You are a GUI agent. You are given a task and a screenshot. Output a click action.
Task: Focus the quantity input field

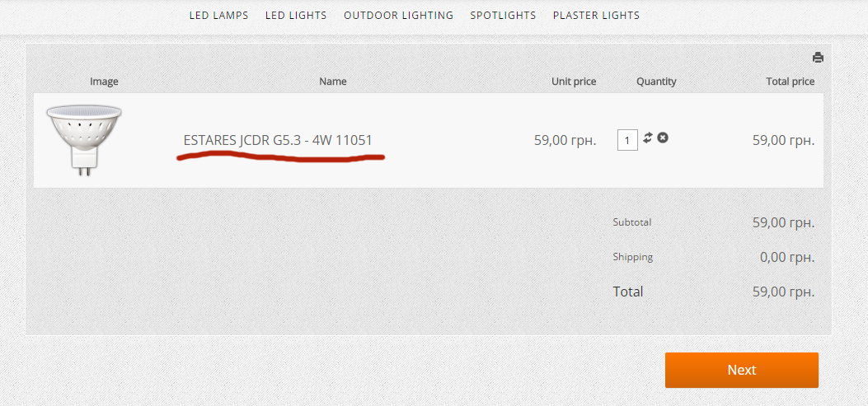(x=626, y=141)
